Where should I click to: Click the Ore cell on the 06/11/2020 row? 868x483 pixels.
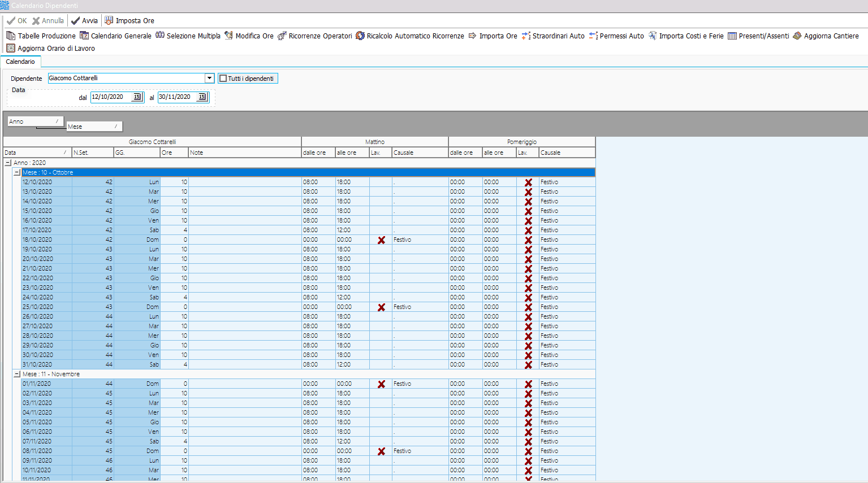(x=174, y=432)
